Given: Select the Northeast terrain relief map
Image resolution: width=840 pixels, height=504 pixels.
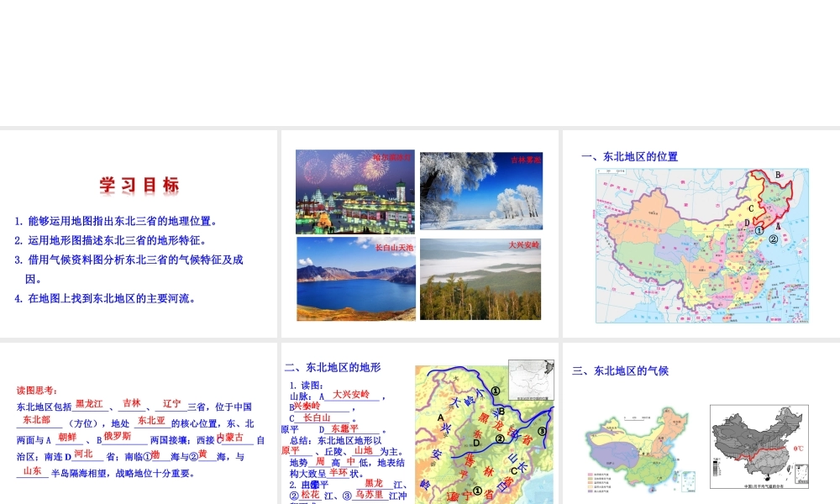Looking at the screenshot, I should pyautogui.click(x=485, y=434).
